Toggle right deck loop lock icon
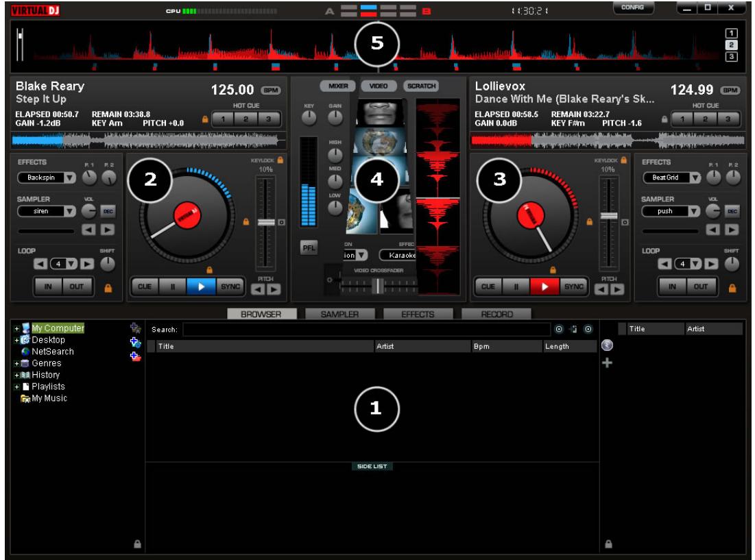 click(x=732, y=288)
